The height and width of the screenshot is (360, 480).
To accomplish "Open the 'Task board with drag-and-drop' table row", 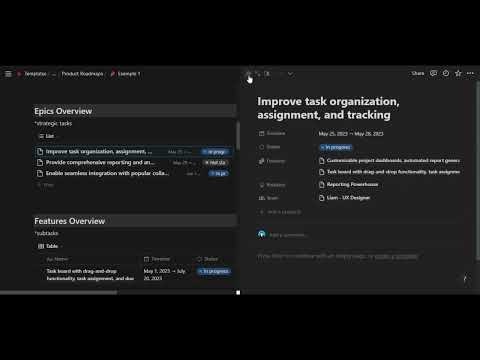I will click(90, 275).
